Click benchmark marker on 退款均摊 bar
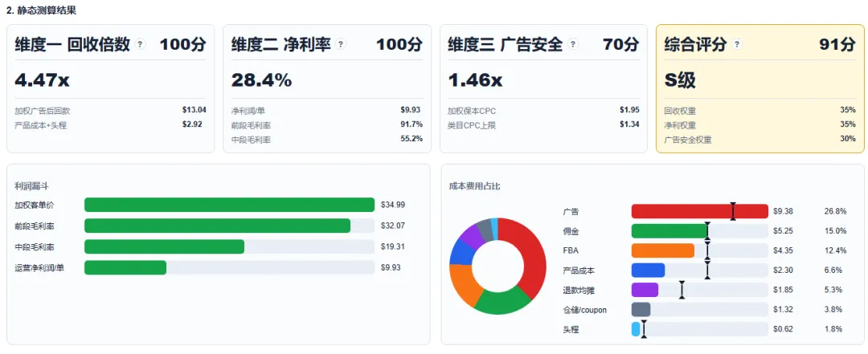868x354 pixels. tap(682, 290)
